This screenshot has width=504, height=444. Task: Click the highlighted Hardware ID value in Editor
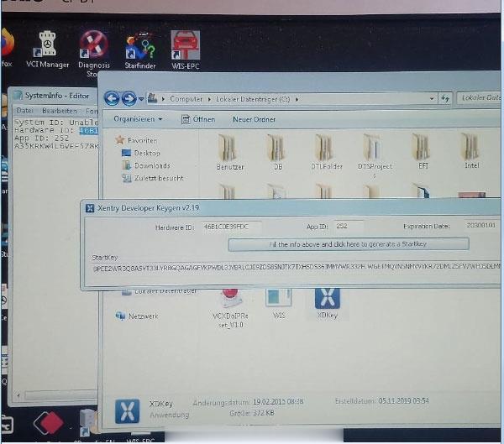[88, 130]
